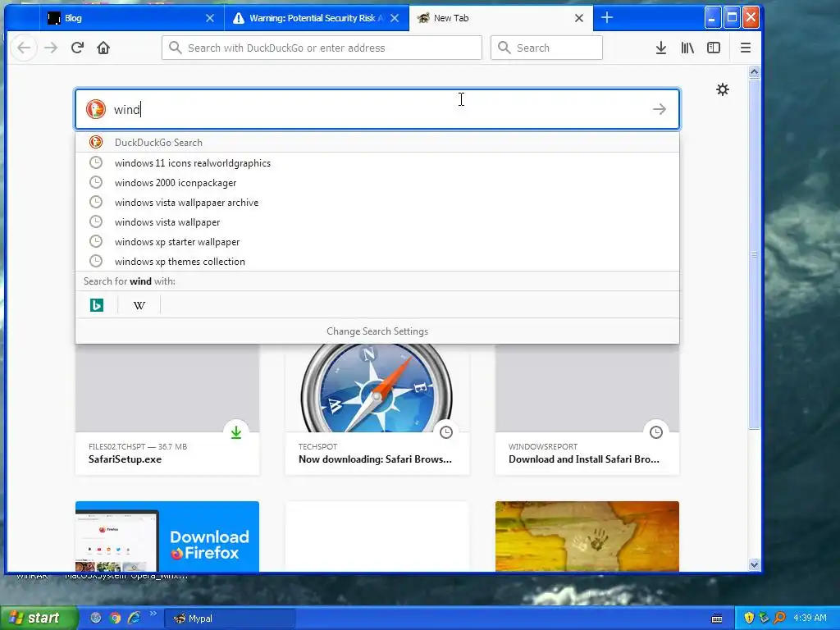Launch Internet Explorer from quick launch
Viewport: 840px width, 630px height.
(x=134, y=619)
